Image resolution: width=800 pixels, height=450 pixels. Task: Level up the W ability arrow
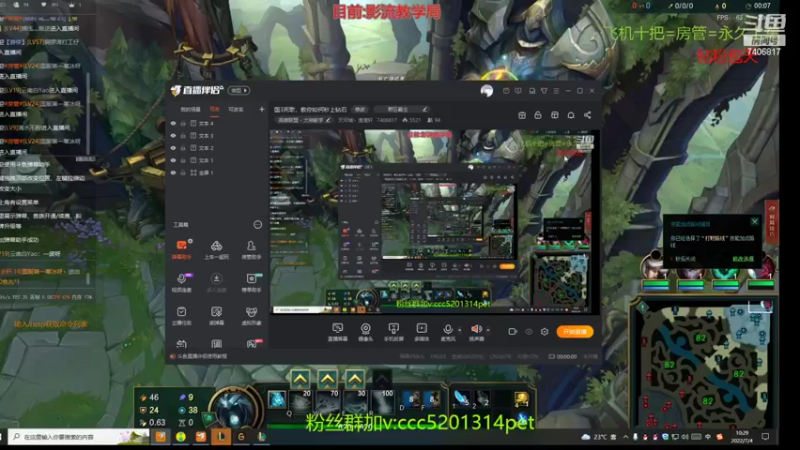pyautogui.click(x=328, y=379)
